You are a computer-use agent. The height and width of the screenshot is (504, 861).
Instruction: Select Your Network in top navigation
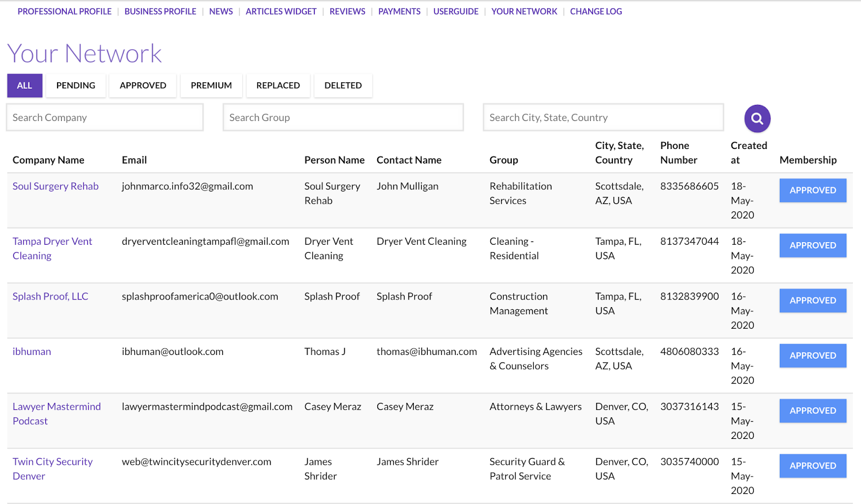coord(524,11)
